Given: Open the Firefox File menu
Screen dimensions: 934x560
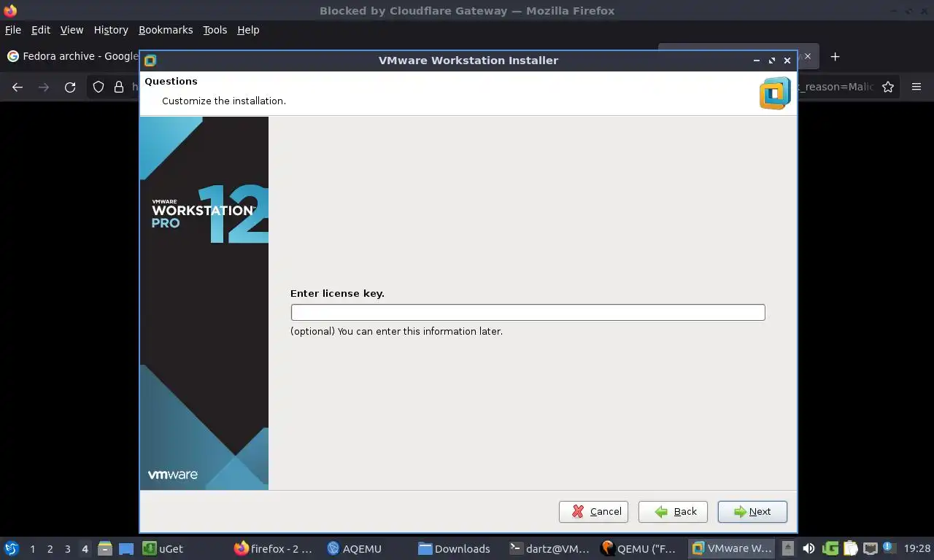Looking at the screenshot, I should pos(13,30).
